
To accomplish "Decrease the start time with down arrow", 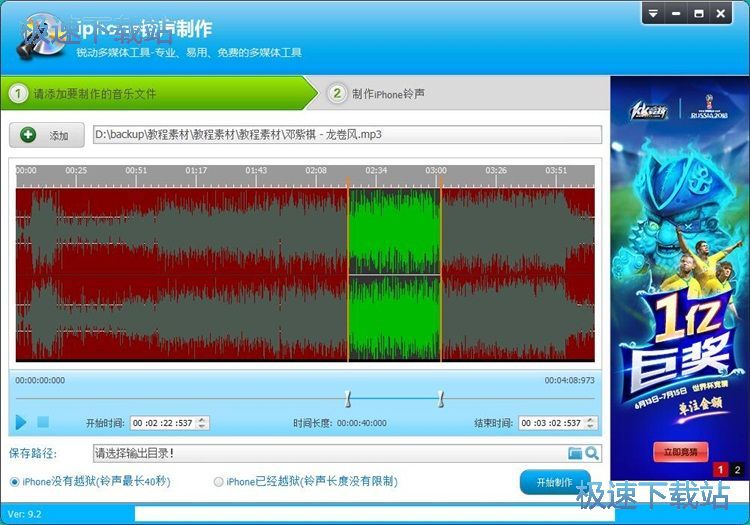I will [x=202, y=427].
